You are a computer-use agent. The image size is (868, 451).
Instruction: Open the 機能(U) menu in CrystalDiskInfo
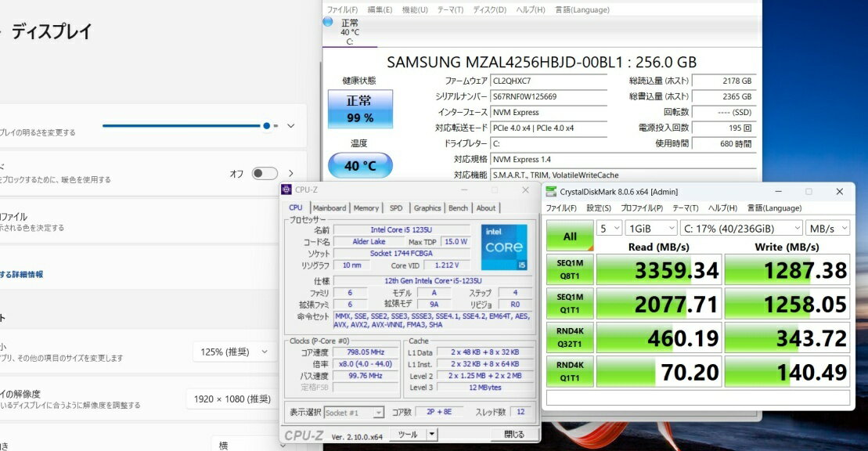pos(415,9)
